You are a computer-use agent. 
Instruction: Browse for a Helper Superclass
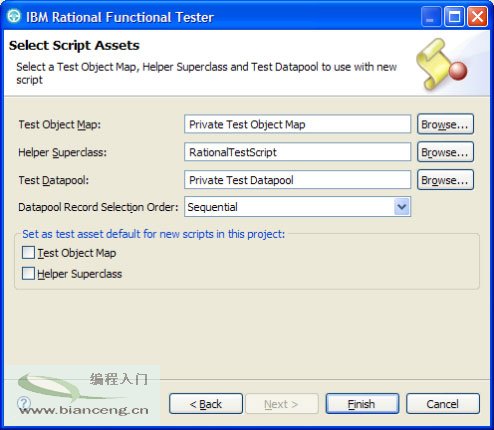(445, 152)
